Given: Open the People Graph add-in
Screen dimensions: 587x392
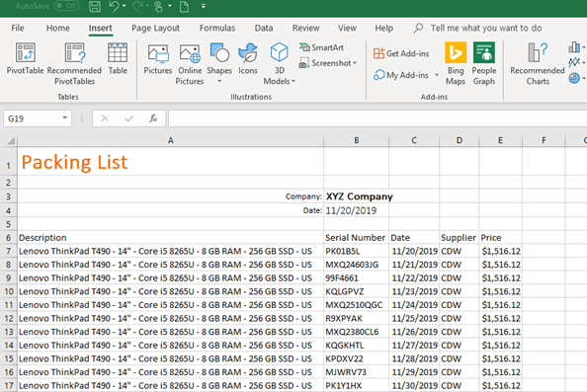Looking at the screenshot, I should (483, 63).
